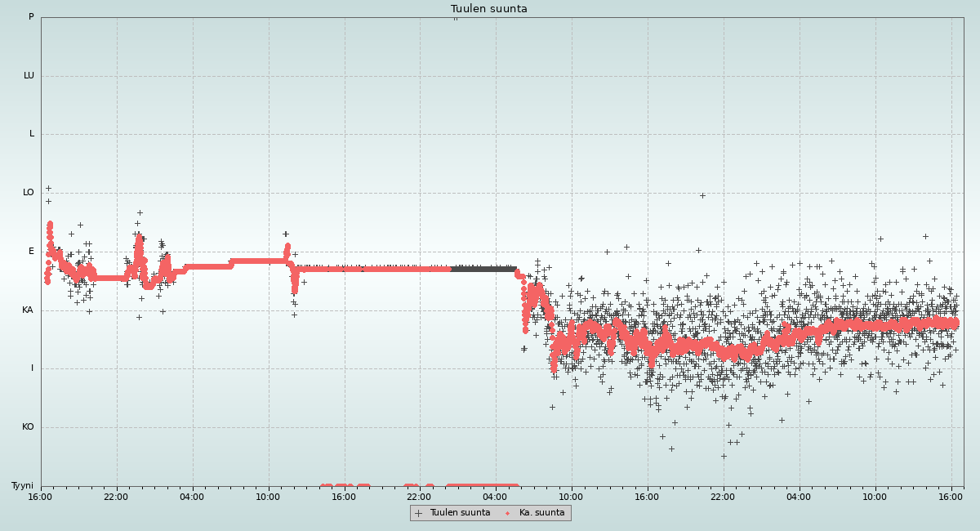Click the leftmost '22:00' time axis label

pos(116,497)
